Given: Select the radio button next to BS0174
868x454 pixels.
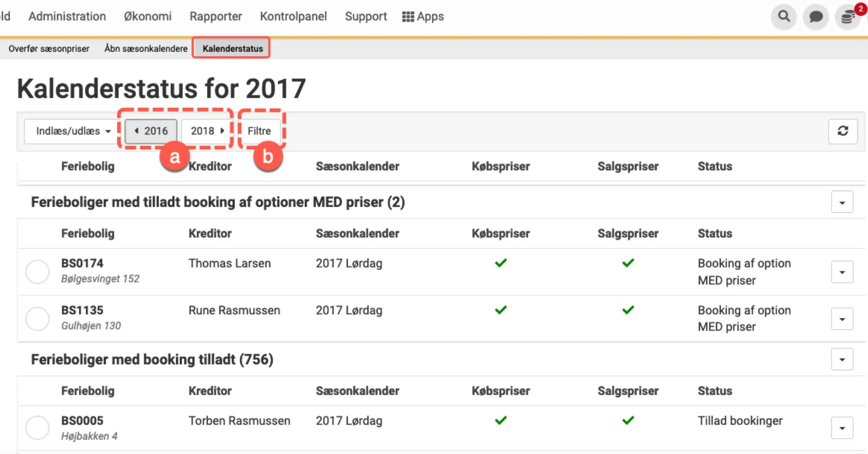Looking at the screenshot, I should [x=37, y=272].
